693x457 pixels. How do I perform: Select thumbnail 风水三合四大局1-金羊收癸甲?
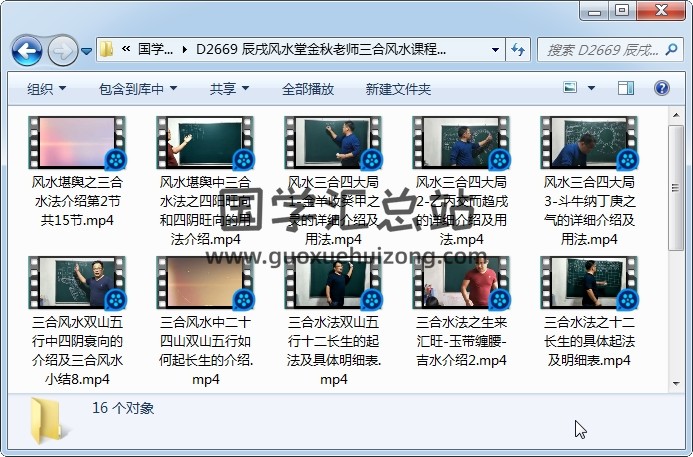[333, 143]
